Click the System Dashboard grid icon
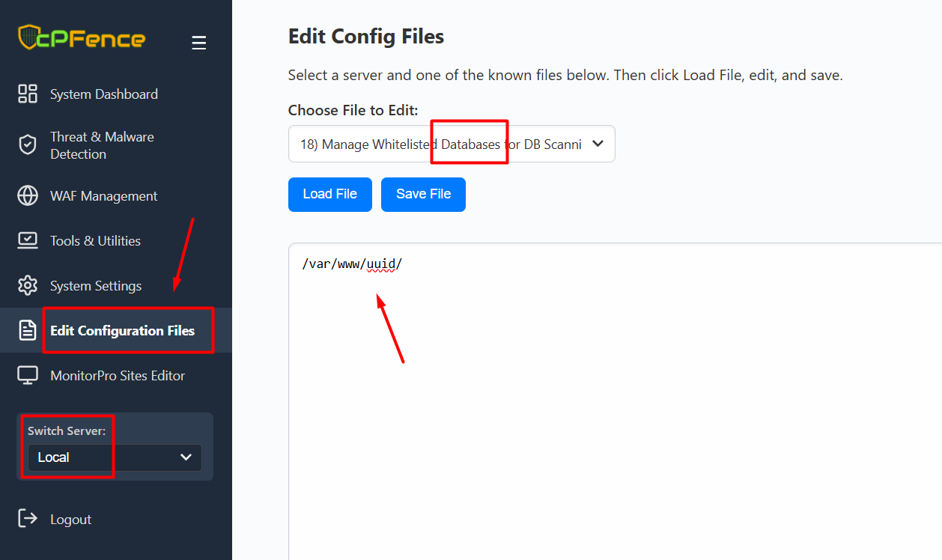 pos(28,94)
